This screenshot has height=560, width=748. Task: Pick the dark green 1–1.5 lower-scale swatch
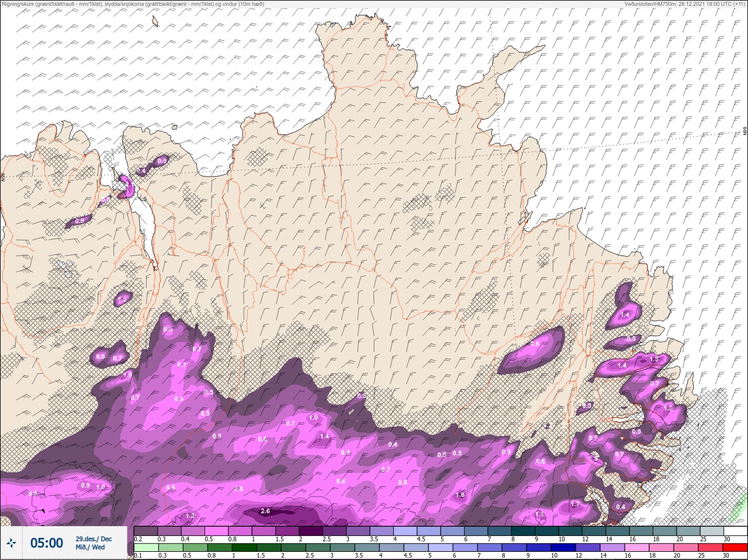click(x=244, y=548)
